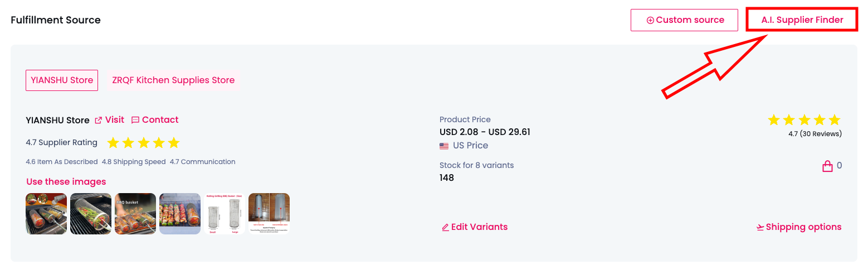
Task: Select the first grill basket product thumbnail
Action: 46,214
